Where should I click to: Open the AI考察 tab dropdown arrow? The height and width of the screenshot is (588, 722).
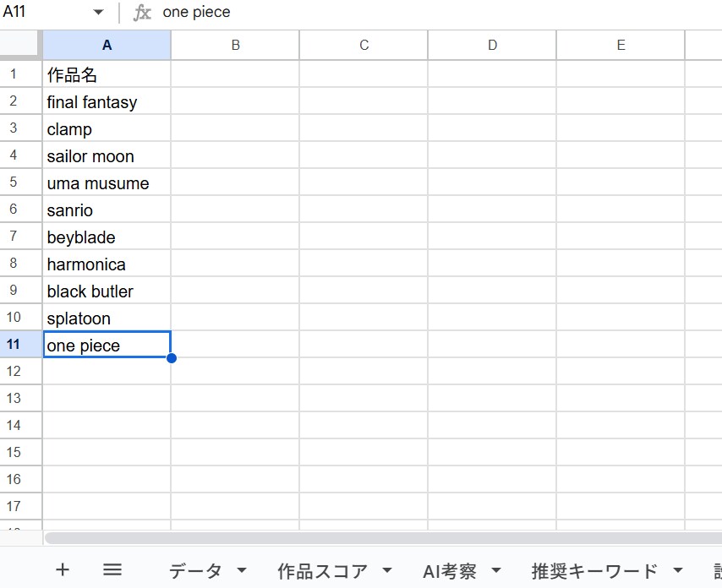point(496,571)
